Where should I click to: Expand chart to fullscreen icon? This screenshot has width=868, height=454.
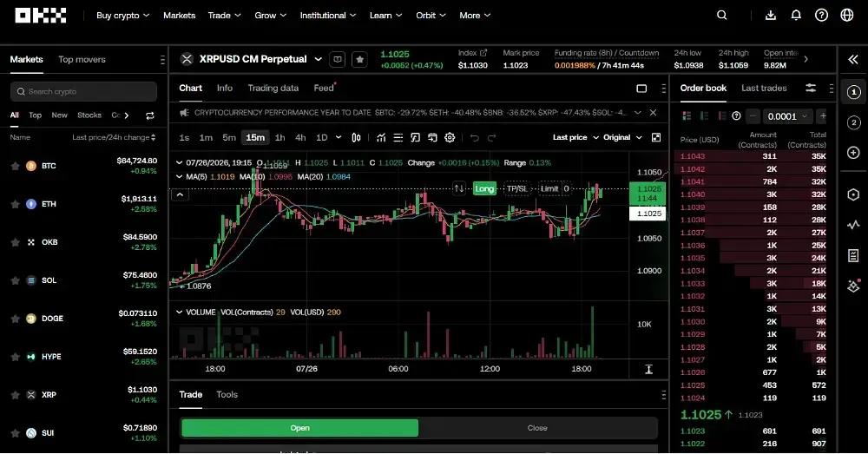coord(656,137)
